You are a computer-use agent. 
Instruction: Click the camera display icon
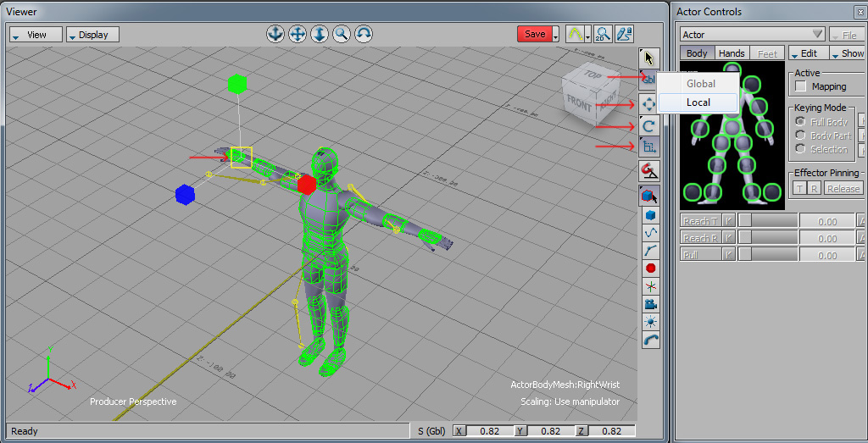click(650, 304)
